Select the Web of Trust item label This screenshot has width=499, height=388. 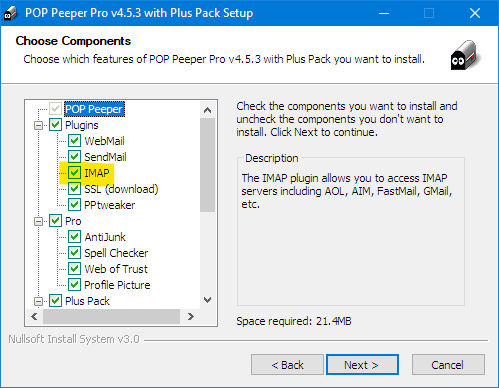tap(116, 269)
